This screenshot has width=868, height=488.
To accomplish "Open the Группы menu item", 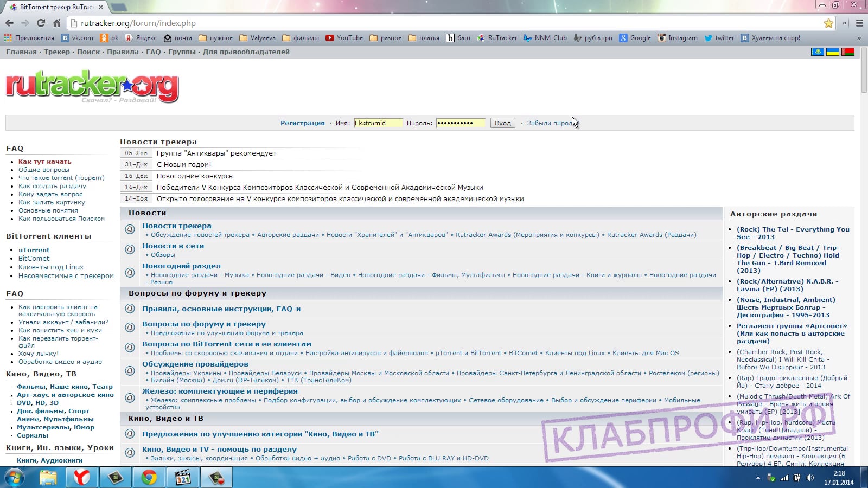I will click(x=182, y=52).
